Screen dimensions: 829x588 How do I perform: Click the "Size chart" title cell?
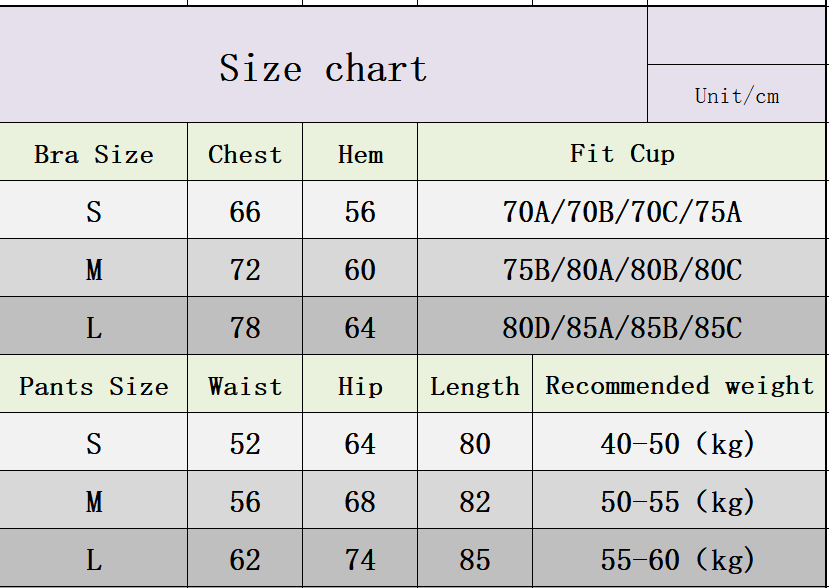coord(323,68)
